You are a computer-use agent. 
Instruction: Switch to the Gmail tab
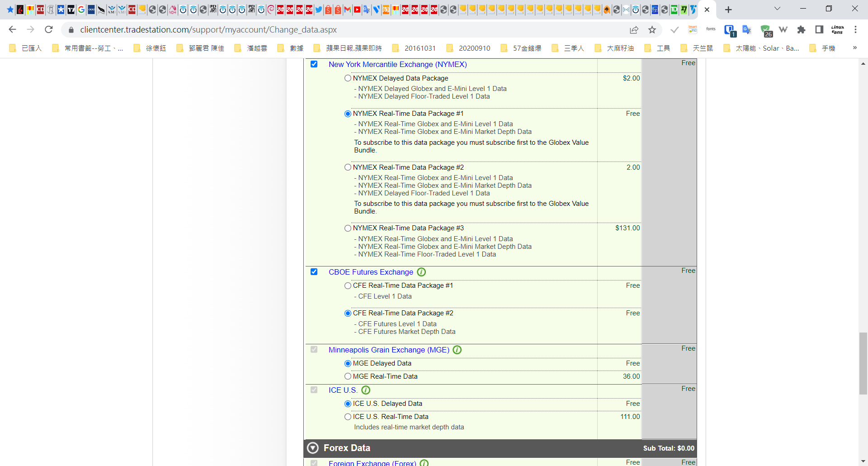(x=347, y=10)
